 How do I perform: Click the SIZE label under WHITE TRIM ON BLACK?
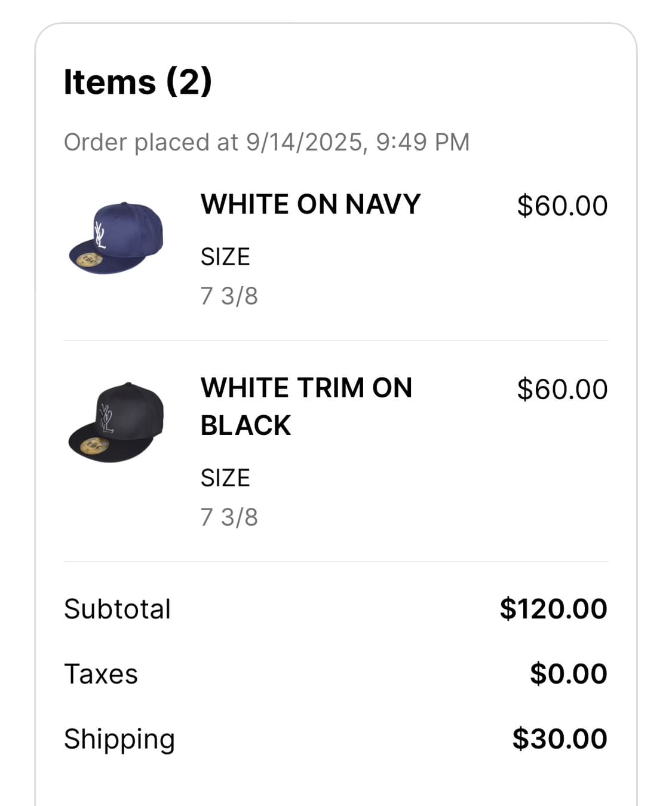225,478
